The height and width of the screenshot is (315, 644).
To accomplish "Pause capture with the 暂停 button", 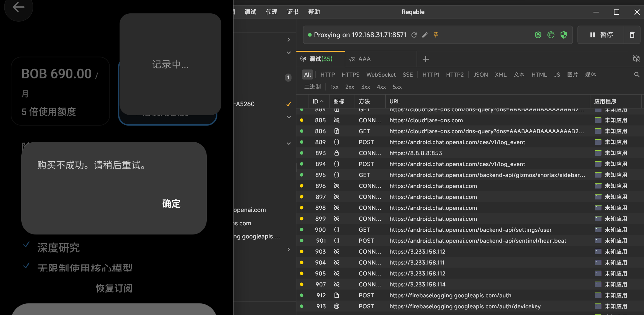I will [x=601, y=35].
